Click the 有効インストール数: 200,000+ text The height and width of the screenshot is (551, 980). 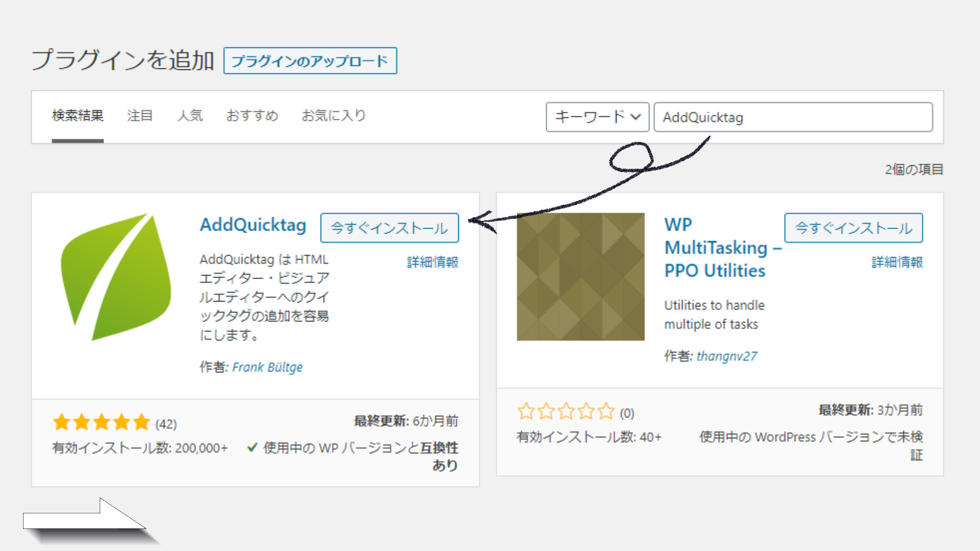coord(140,448)
